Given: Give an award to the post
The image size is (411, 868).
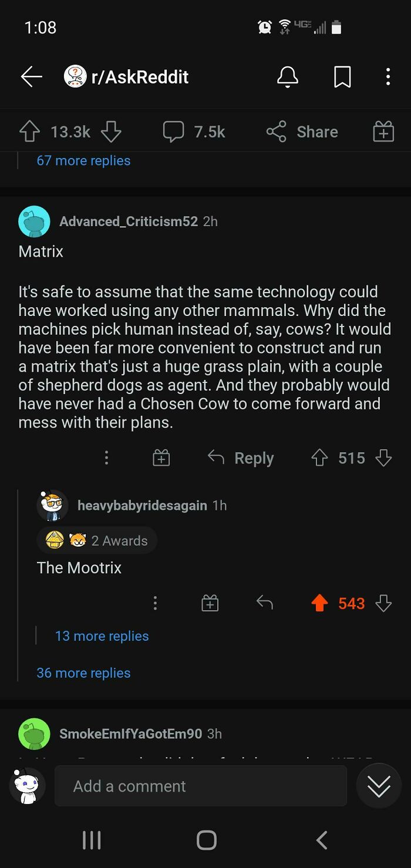Looking at the screenshot, I should click(383, 132).
